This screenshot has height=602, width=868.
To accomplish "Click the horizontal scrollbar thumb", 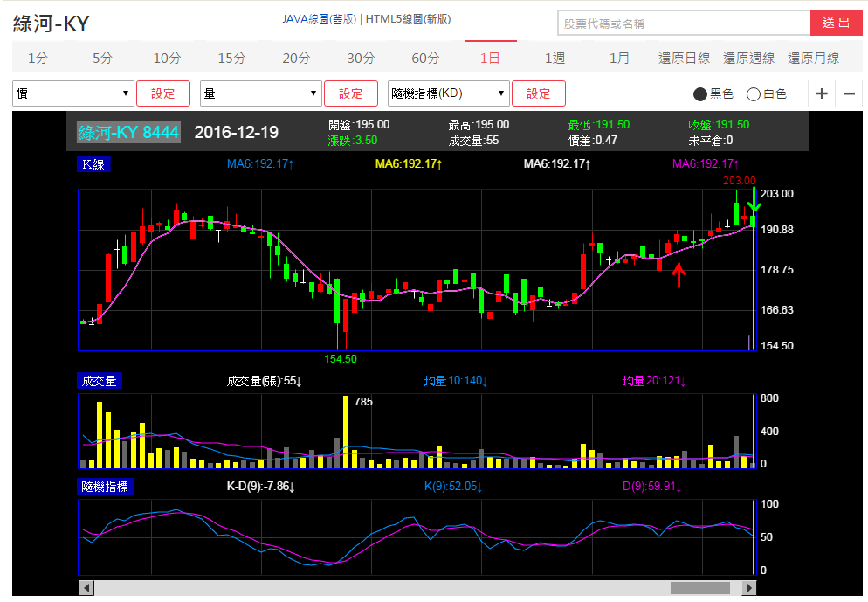I will tap(700, 587).
